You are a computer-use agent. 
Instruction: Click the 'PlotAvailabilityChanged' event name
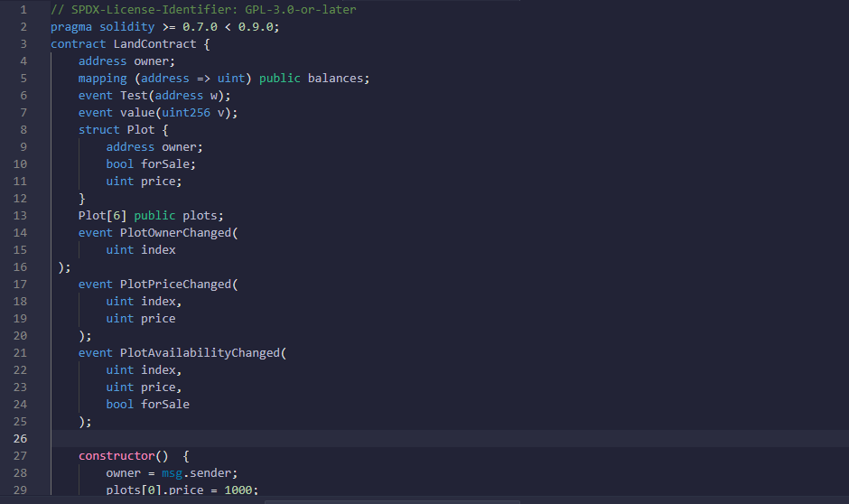[x=200, y=353]
